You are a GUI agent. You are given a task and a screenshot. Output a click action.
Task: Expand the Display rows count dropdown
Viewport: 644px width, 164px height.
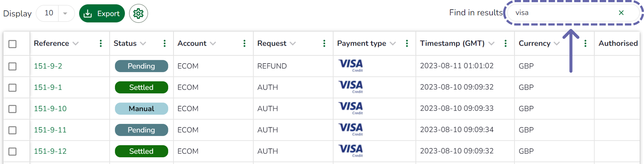65,13
